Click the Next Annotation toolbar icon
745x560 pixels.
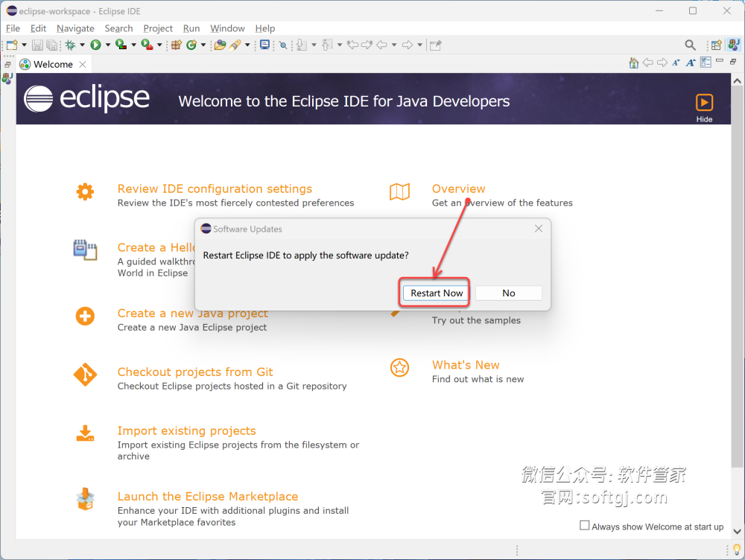point(301,45)
